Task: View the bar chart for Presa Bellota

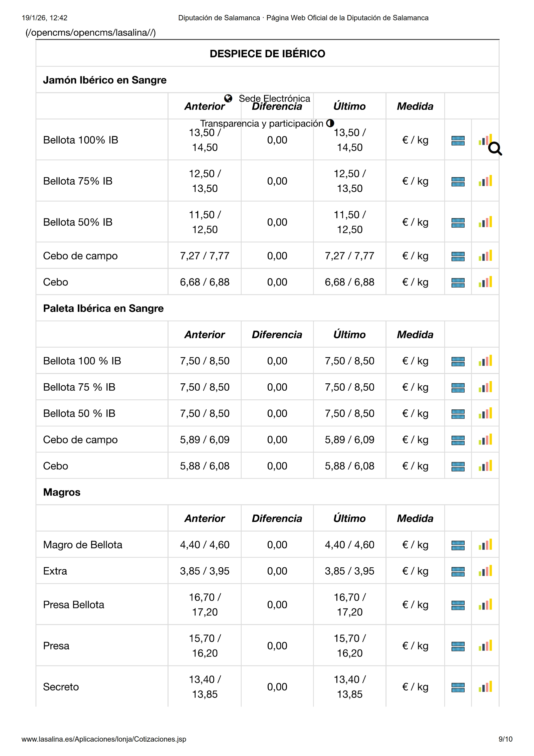Action: tap(485, 605)
